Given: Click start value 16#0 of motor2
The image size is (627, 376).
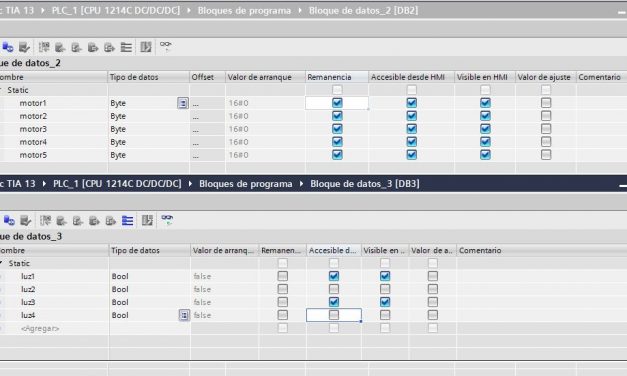Looking at the screenshot, I should pyautogui.click(x=265, y=116).
